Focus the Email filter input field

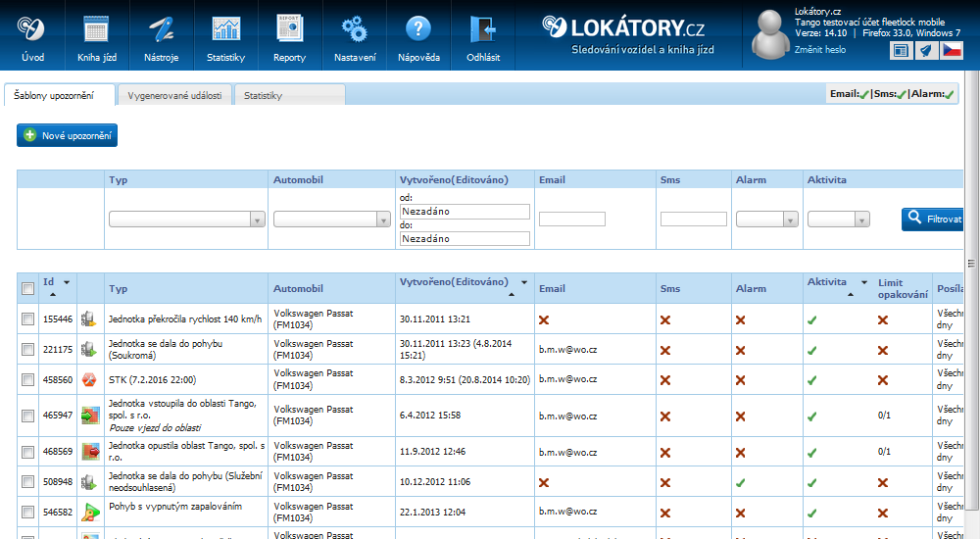click(x=571, y=220)
